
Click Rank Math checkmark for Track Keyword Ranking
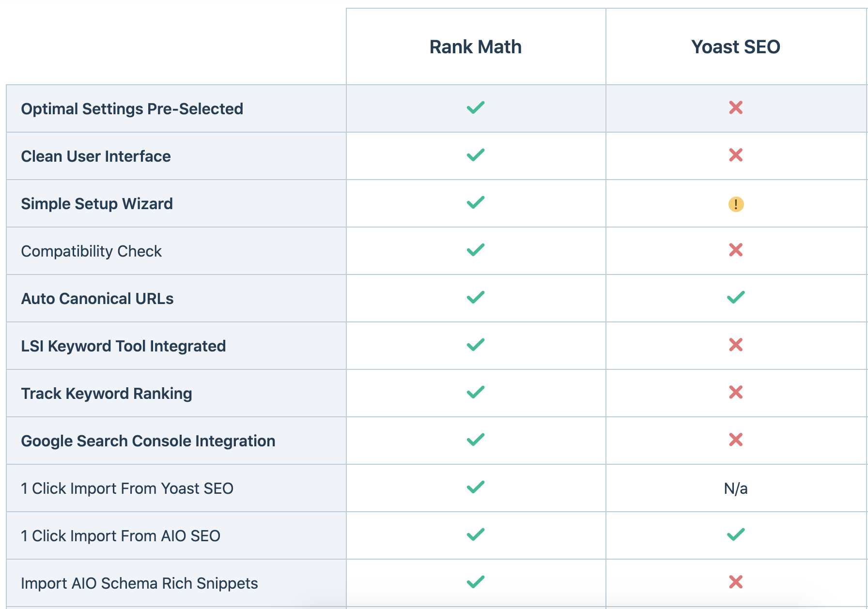(476, 392)
